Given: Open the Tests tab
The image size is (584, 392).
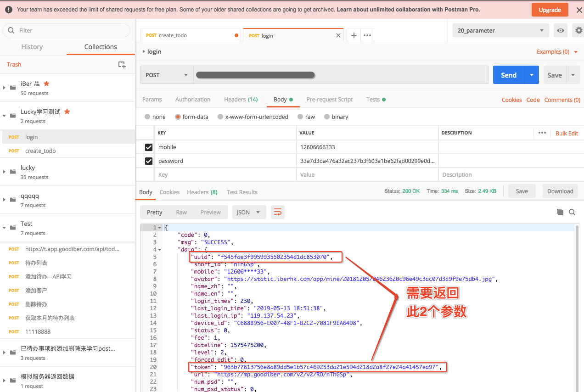Looking at the screenshot, I should (376, 100).
